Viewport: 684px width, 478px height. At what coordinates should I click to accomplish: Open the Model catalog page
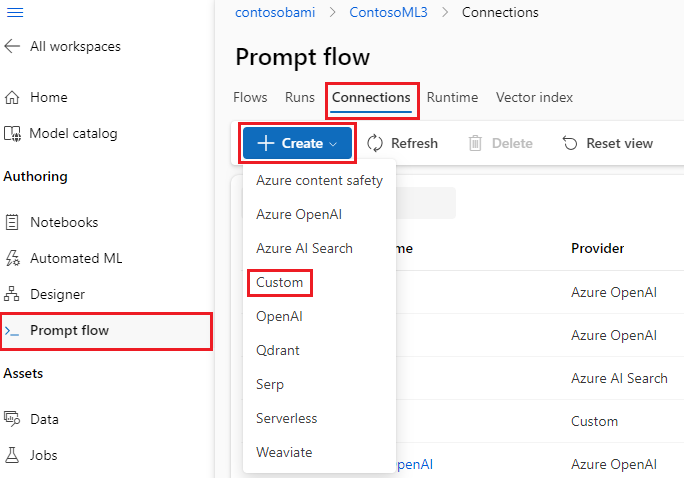[72, 133]
